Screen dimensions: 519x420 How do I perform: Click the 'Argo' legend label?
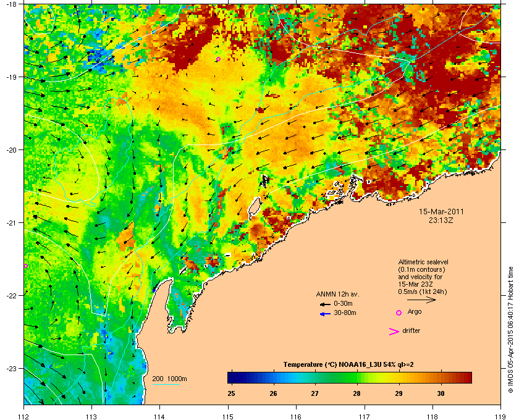(x=415, y=312)
